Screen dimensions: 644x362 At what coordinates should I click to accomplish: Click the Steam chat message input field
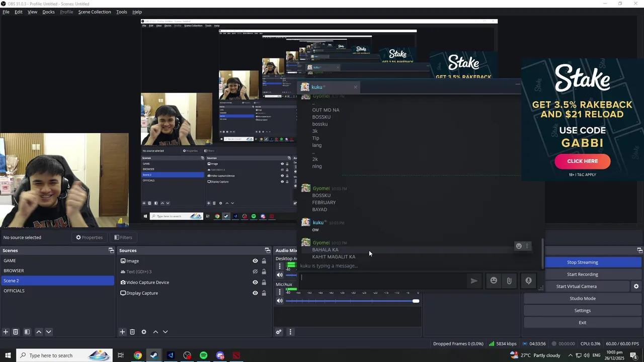(382, 281)
